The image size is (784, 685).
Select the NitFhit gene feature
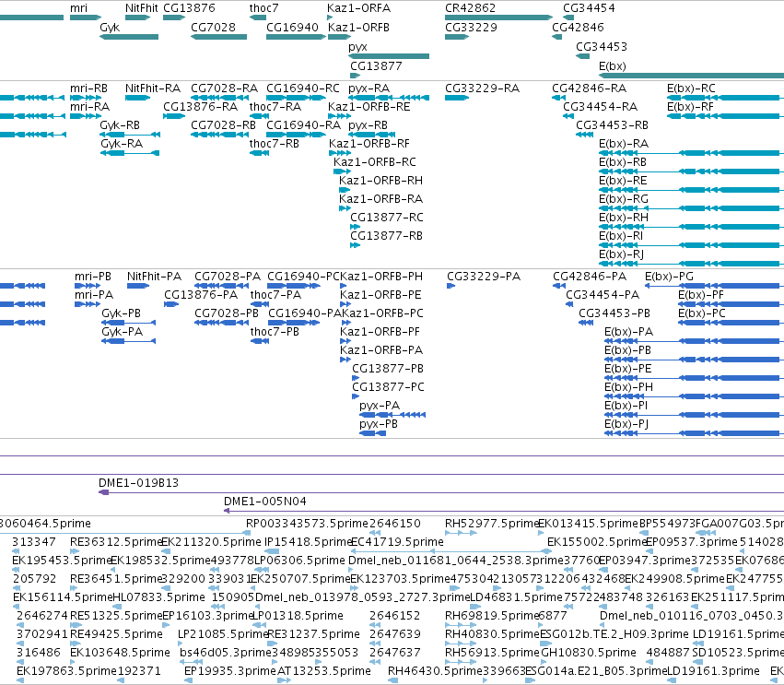[137, 18]
